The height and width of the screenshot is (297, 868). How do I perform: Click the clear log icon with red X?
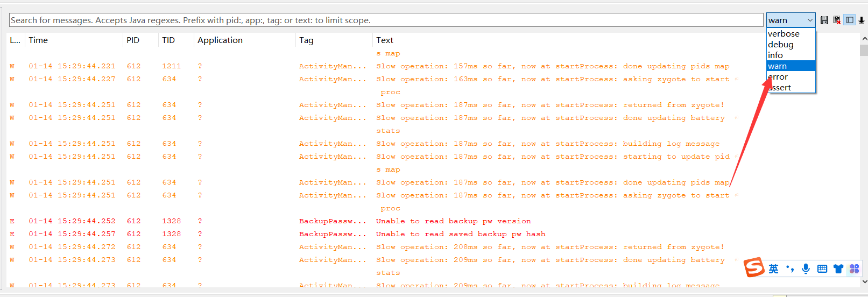837,20
